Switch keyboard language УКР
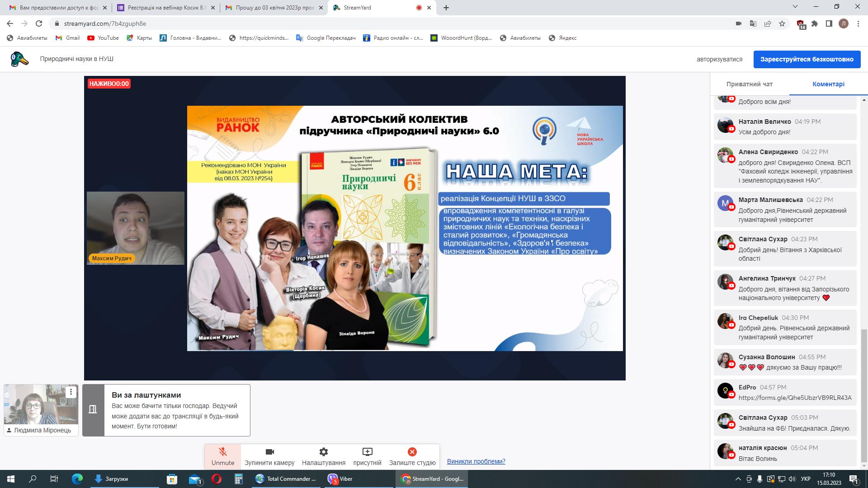 (805, 479)
